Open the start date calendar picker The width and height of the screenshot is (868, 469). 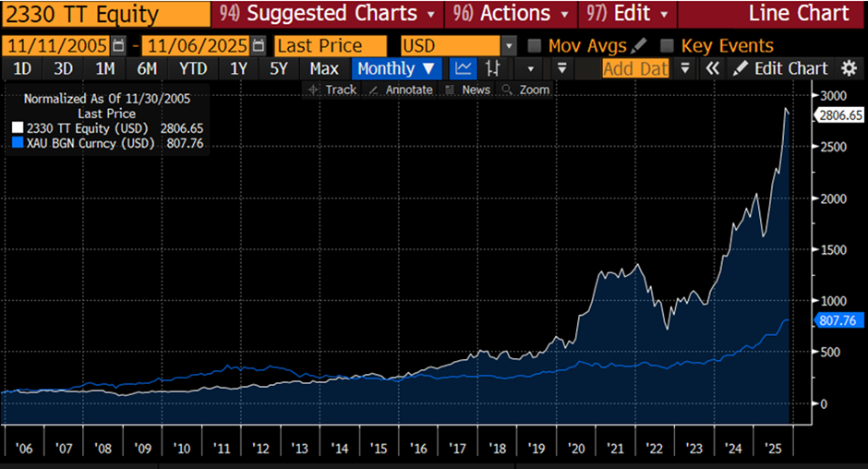coord(118,45)
